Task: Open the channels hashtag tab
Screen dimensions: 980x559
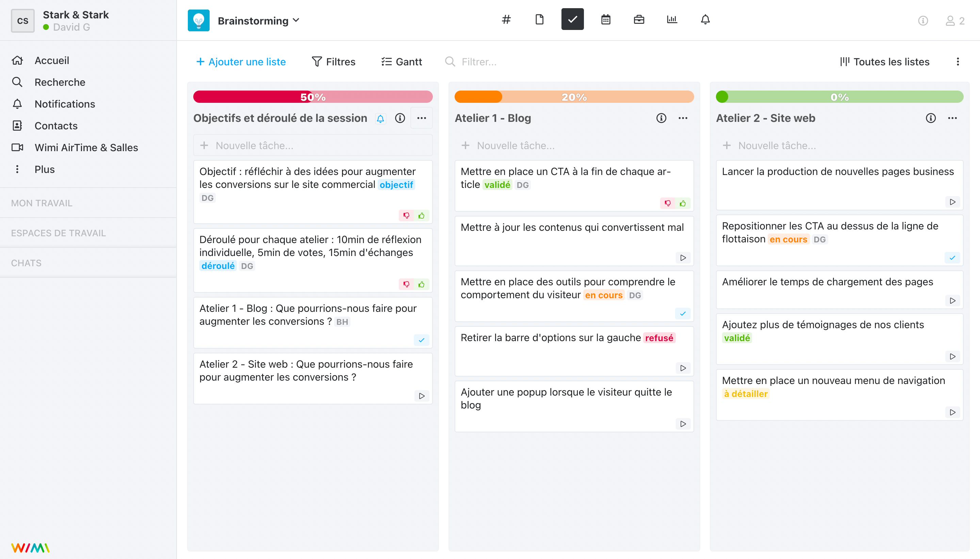Action: pyautogui.click(x=506, y=19)
